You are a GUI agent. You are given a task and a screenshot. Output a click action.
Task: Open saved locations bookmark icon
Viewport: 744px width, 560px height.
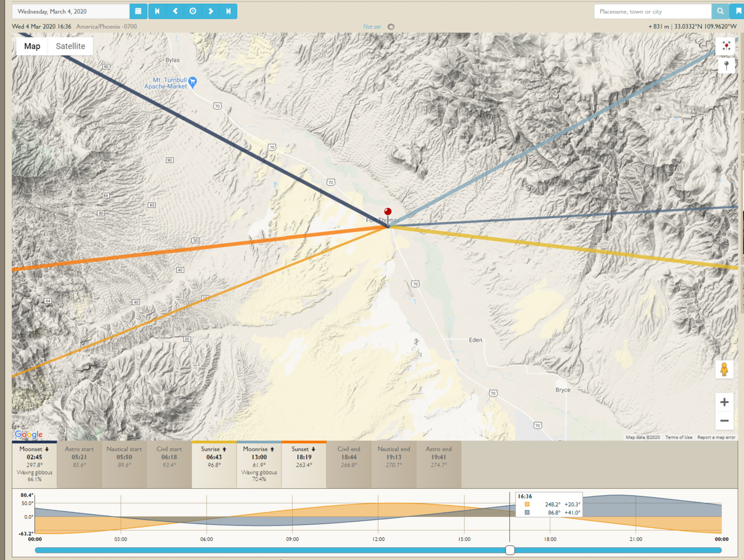click(x=738, y=11)
